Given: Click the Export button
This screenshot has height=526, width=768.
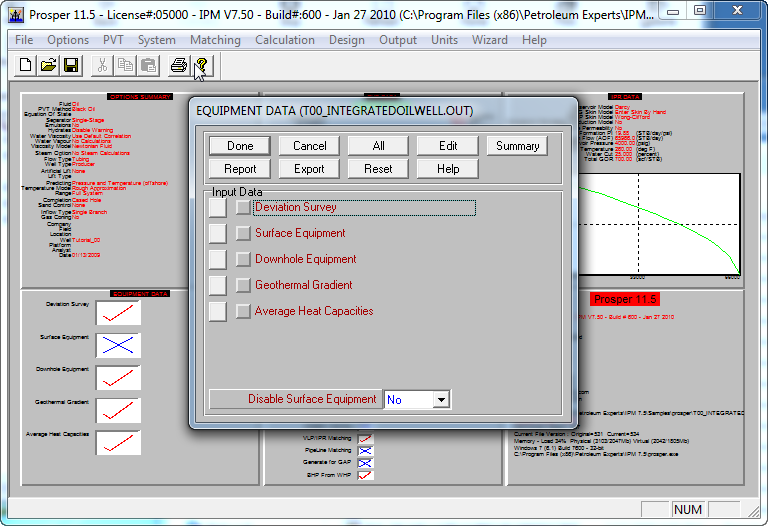Looking at the screenshot, I should coord(310,169).
